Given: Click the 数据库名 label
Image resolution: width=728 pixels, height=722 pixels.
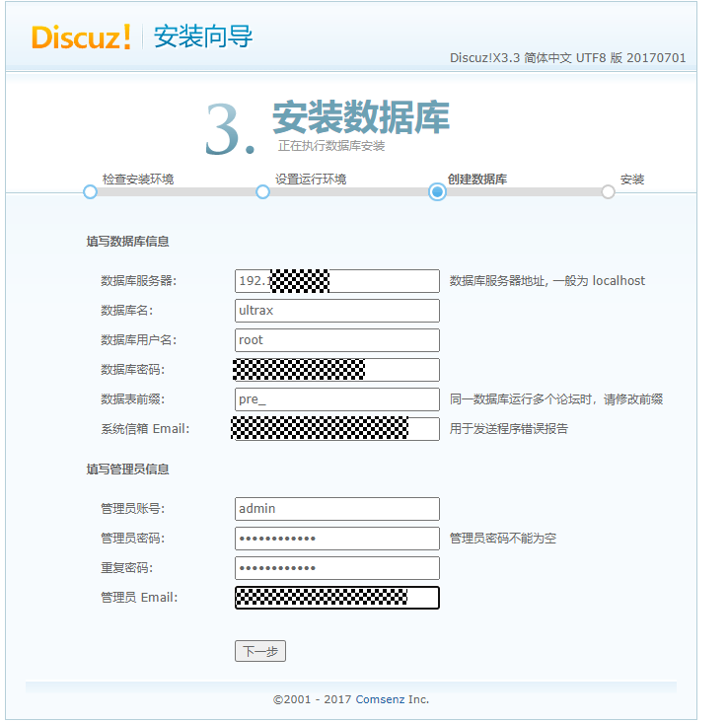Looking at the screenshot, I should [x=126, y=311].
